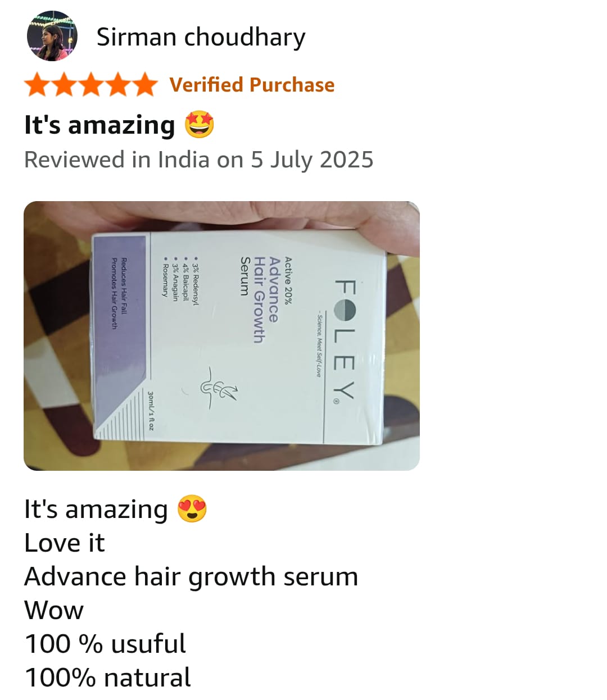Open the Foley serum box photo
The width and height of the screenshot is (607, 700).
tap(221, 335)
